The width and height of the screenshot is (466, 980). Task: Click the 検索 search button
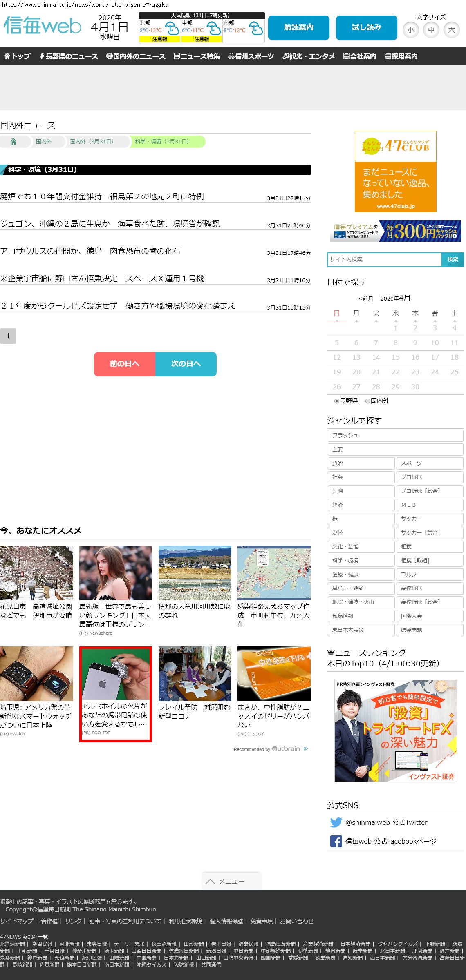click(x=453, y=260)
